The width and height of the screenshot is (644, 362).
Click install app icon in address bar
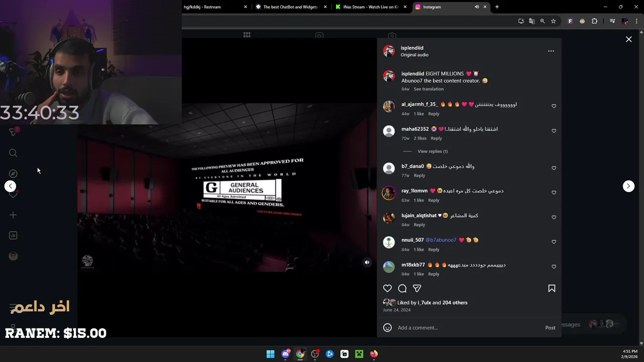click(x=521, y=21)
